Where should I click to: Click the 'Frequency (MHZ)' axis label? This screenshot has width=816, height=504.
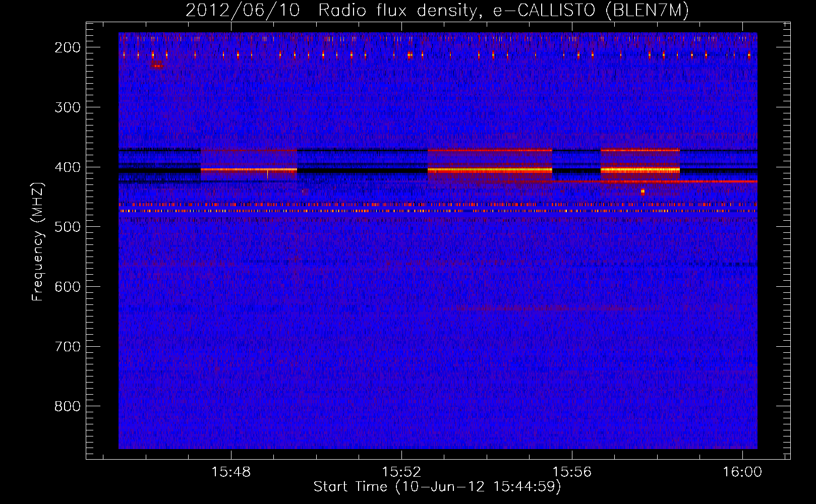[38, 241]
